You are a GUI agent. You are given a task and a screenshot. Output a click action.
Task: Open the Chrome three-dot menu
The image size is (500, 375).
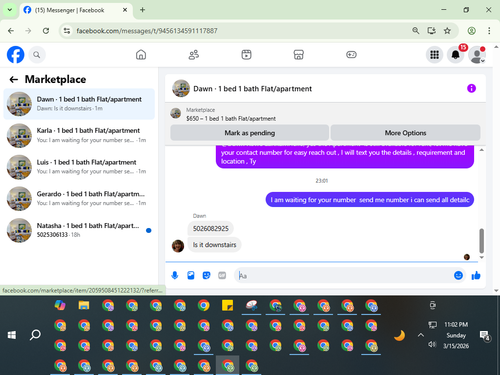(x=489, y=31)
